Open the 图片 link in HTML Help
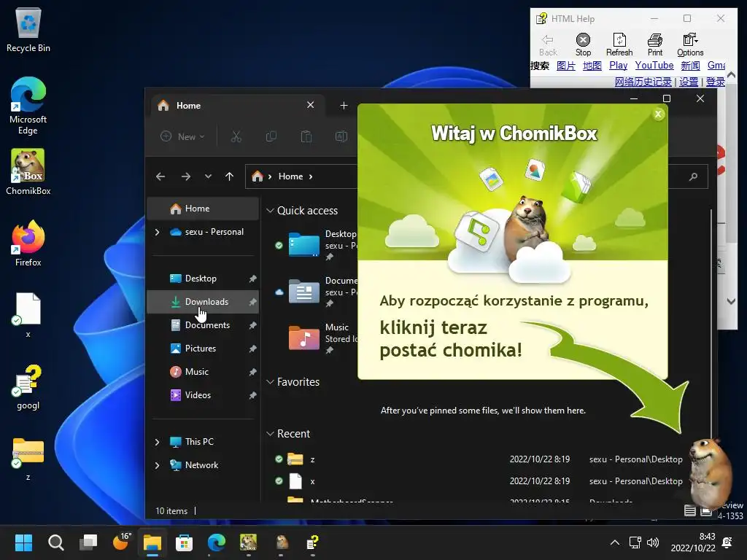This screenshot has height=560, width=747. pos(566,66)
